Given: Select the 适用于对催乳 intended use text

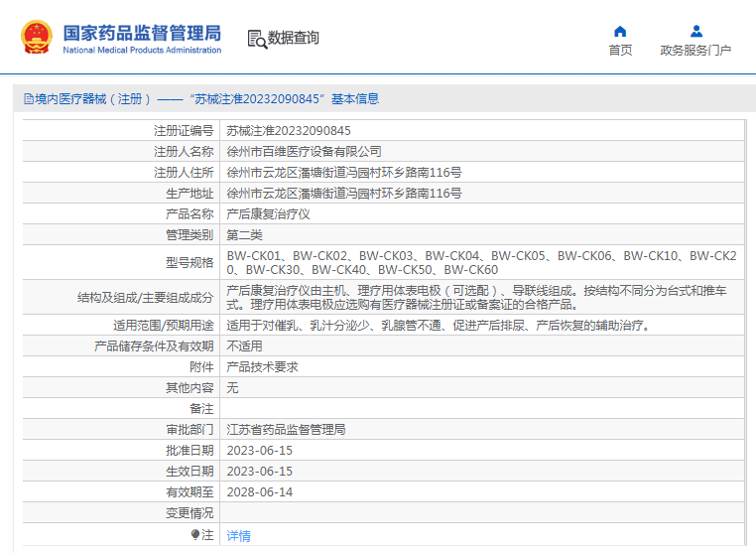Looking at the screenshot, I should point(439,326).
